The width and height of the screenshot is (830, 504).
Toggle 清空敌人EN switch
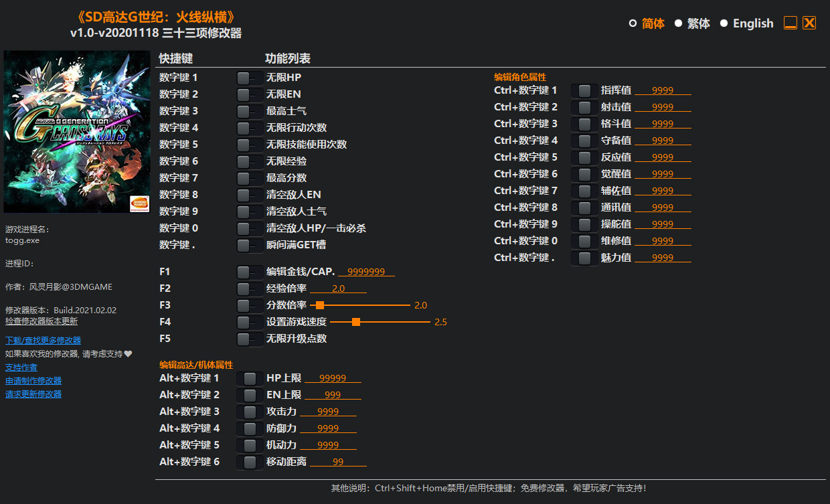coord(250,195)
